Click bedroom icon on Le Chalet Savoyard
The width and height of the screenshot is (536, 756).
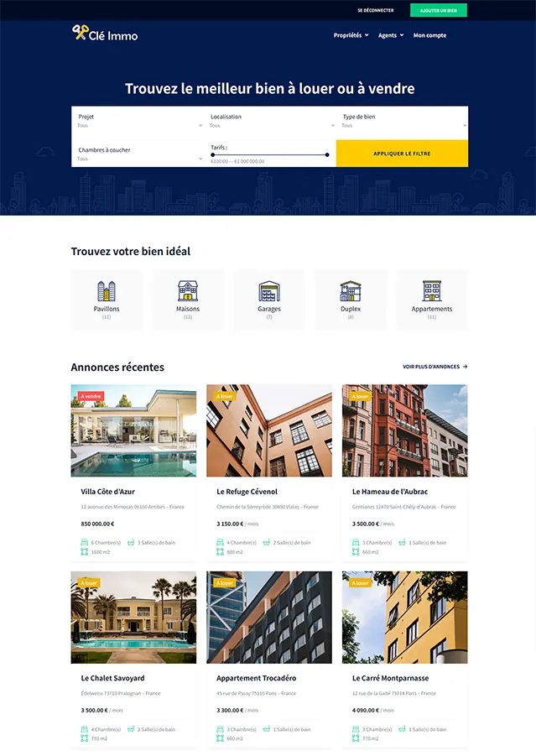[x=85, y=729]
